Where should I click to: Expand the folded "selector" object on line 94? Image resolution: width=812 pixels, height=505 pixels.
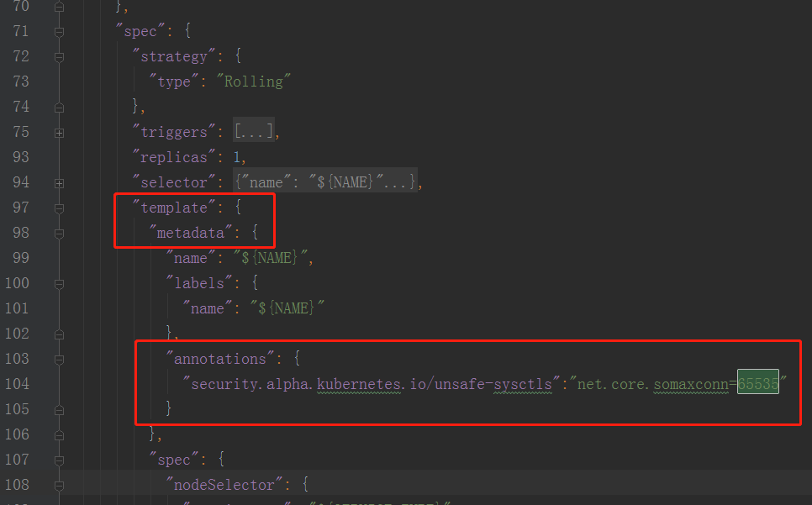coord(59,183)
